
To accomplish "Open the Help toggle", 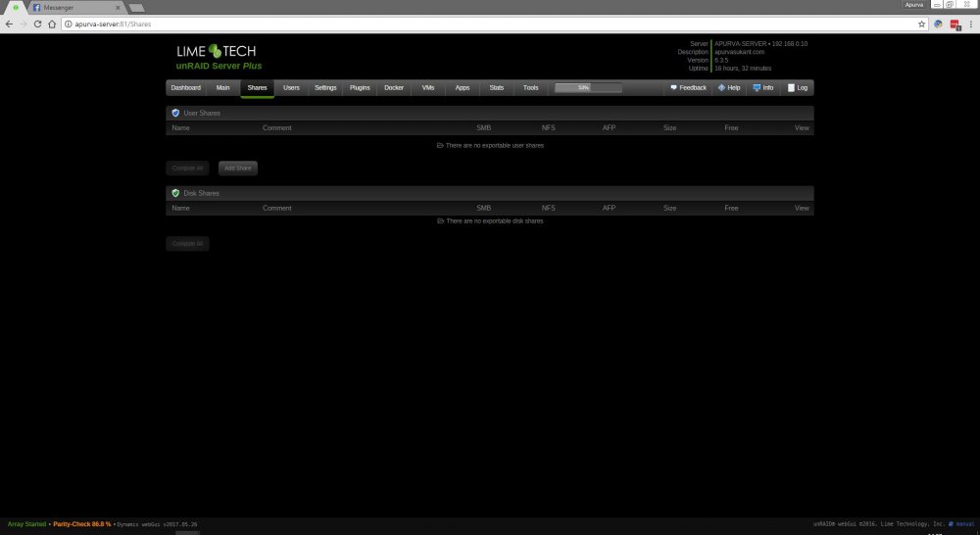I will coord(729,88).
